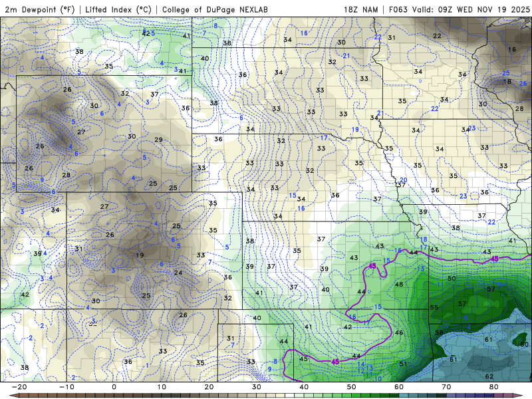Viewport: 532px width, 399px height.
Task: Click the black dewpoint value '51' on the map
Action: [x=403, y=364]
